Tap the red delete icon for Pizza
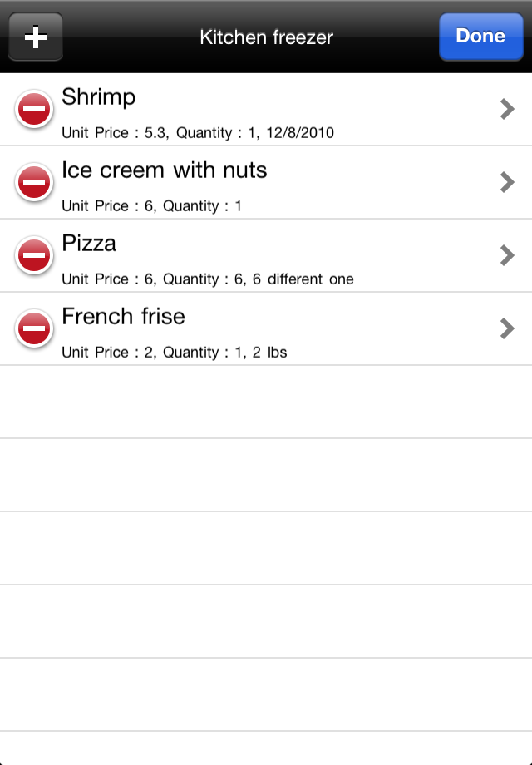 [34, 255]
